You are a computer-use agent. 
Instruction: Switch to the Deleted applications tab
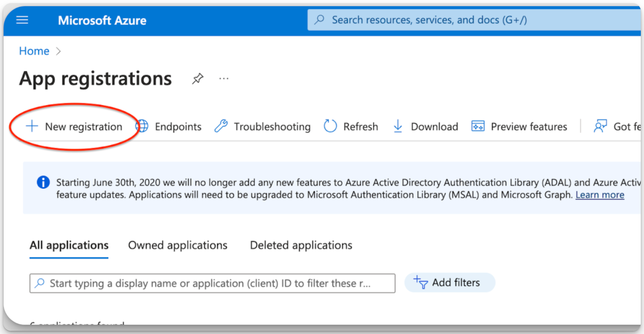tap(301, 245)
